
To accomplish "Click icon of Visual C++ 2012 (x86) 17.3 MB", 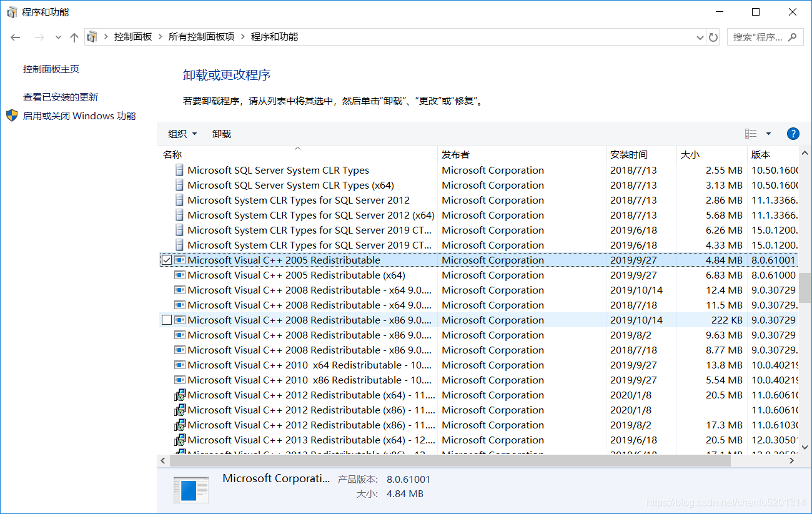I will point(180,425).
